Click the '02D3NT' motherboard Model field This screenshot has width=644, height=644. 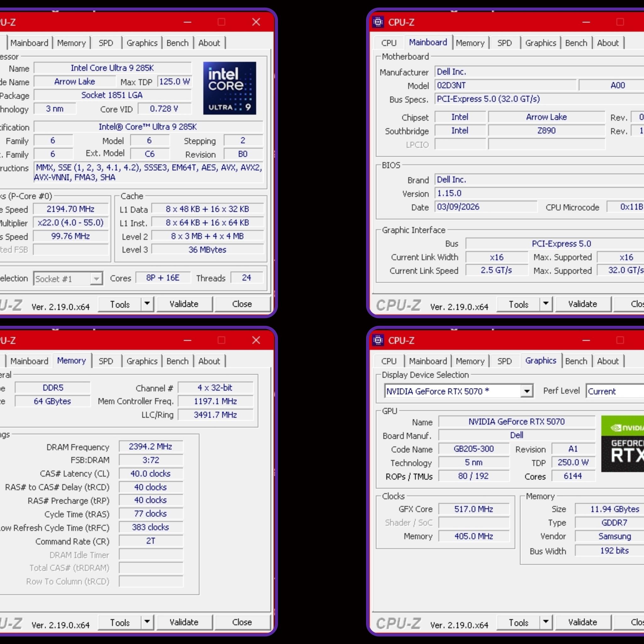(505, 85)
